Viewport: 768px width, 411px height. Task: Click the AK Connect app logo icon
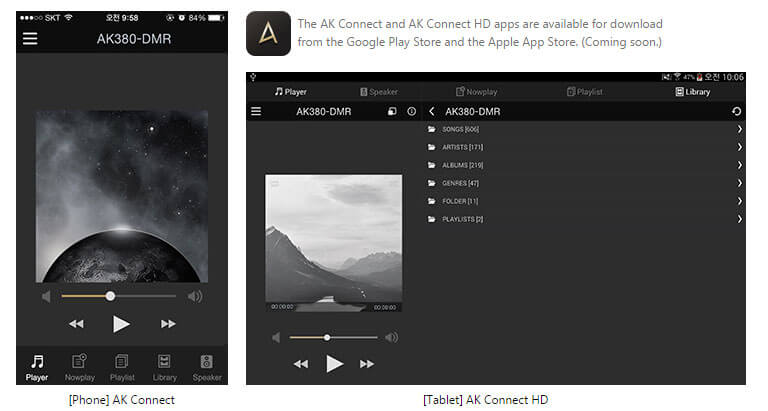tap(268, 33)
